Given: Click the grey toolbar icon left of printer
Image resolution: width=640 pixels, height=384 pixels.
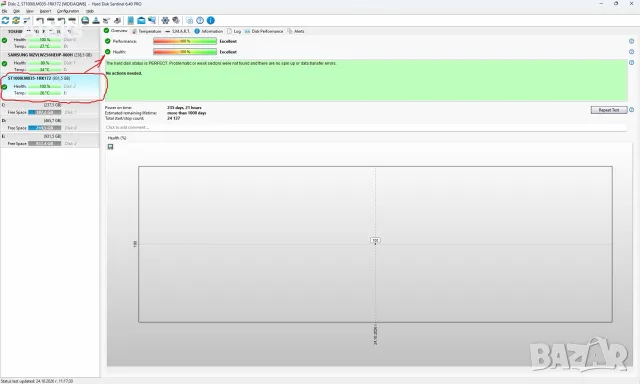Looking at the screenshot, I should point(107,20).
